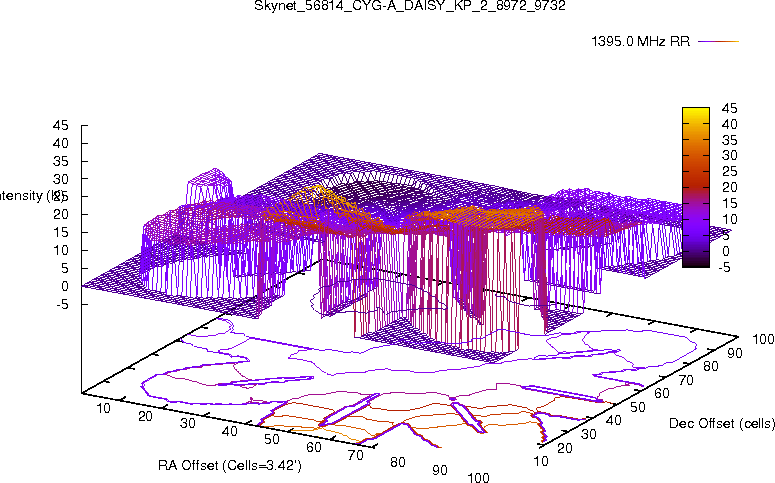
Task: Click the 50 tick on the Dec Offset axis
Action: click(638, 407)
